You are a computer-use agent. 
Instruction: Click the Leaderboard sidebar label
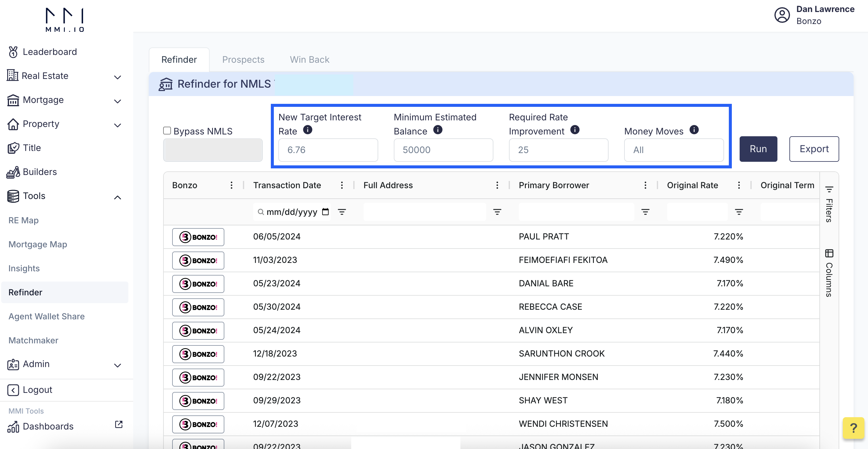pos(50,52)
